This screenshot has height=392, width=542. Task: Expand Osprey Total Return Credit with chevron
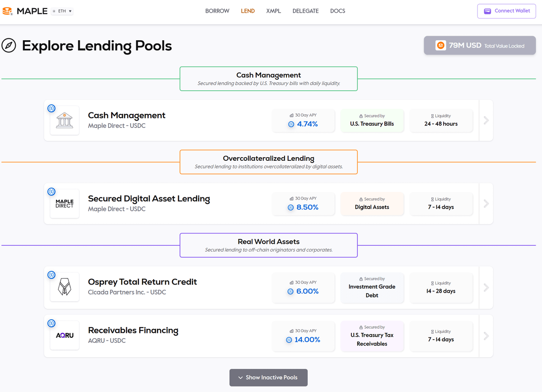click(x=486, y=287)
